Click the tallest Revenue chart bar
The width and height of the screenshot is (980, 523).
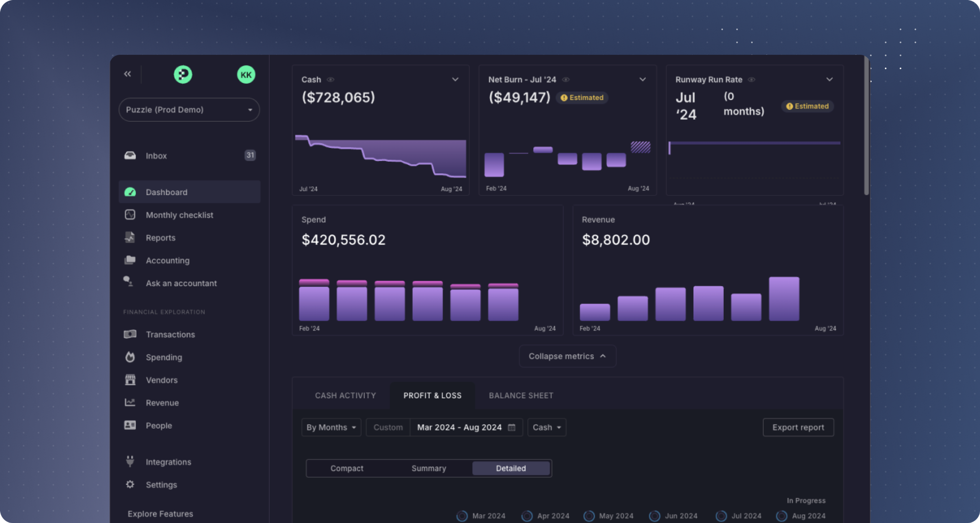784,299
